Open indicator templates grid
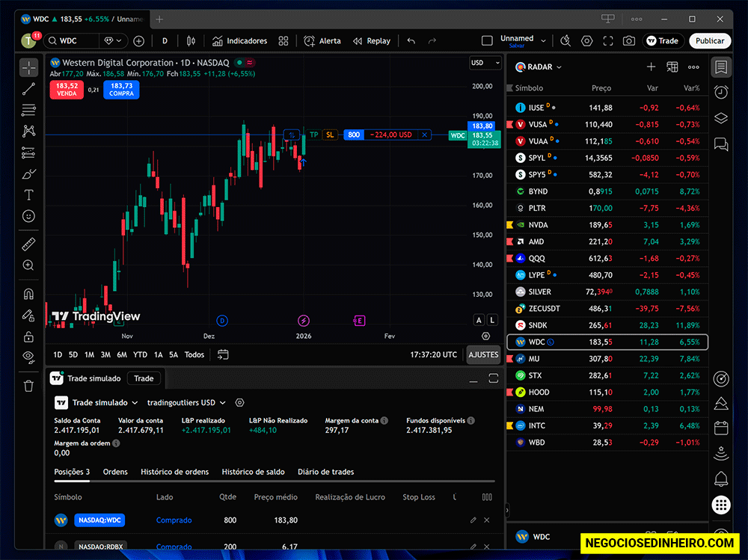This screenshot has height=560, width=748. click(283, 41)
